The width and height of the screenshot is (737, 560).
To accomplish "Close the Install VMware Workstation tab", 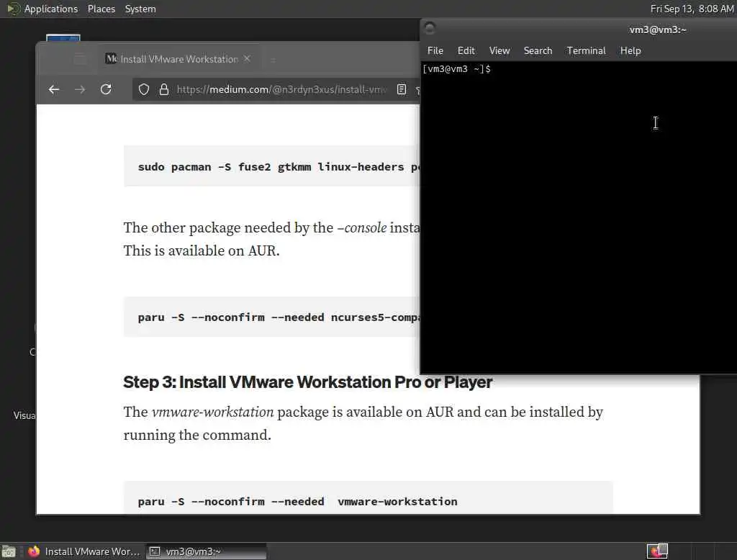I will pos(248,59).
